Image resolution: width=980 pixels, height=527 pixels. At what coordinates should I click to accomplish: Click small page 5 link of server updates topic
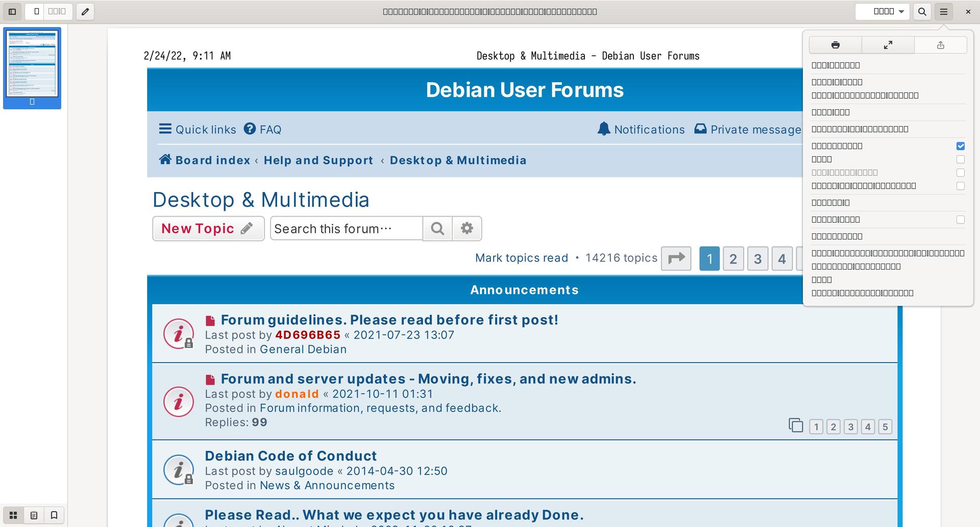[x=885, y=426]
